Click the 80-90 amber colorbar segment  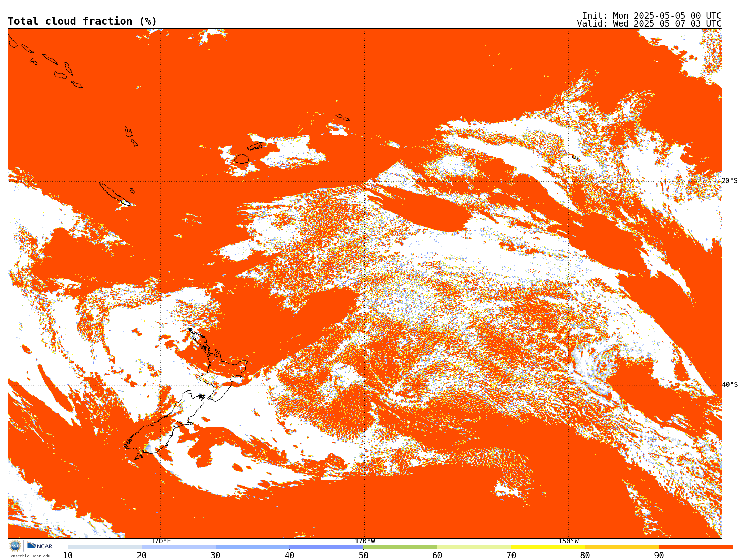point(622,547)
